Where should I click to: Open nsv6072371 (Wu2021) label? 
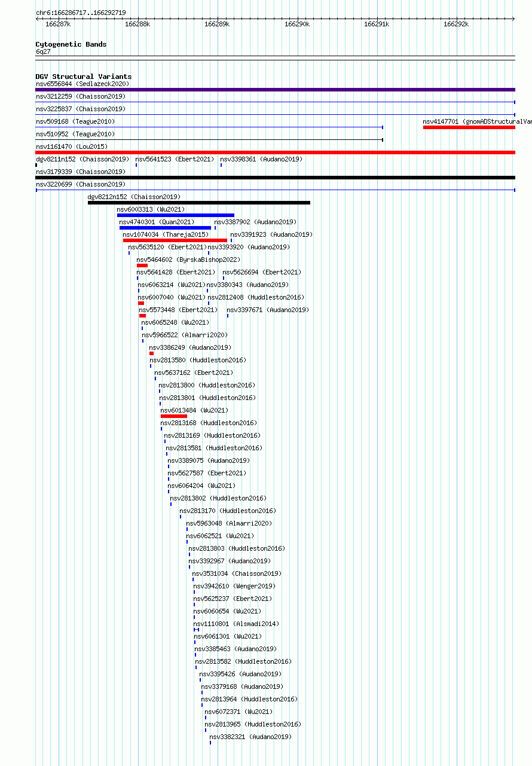point(239,712)
